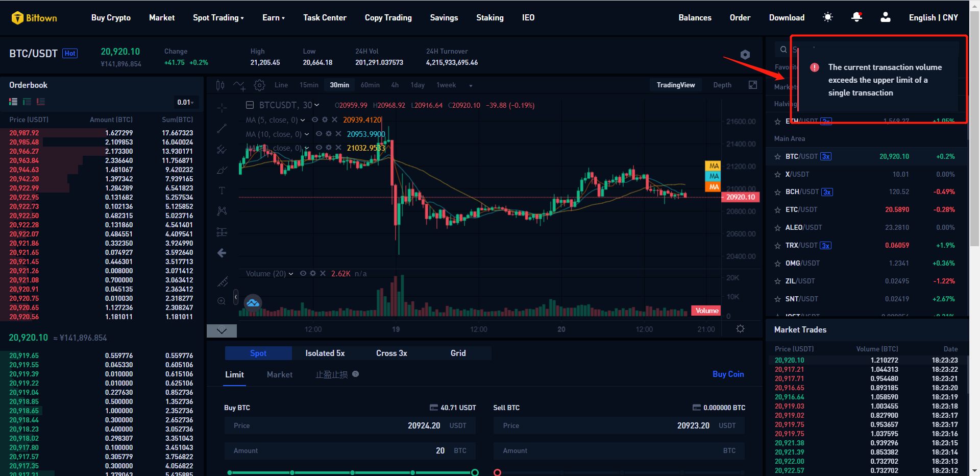This screenshot has width=980, height=476.
Task: Select the pitchfork drawing tool
Action: pyautogui.click(x=222, y=150)
